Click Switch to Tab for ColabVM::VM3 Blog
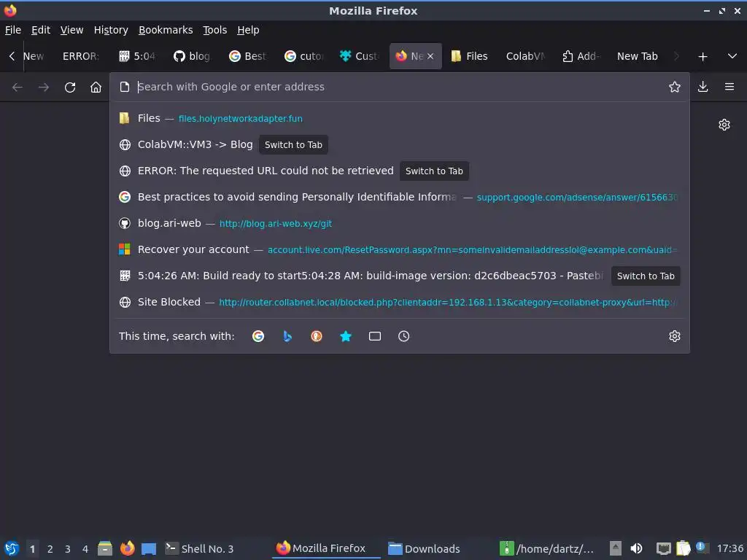747x560 pixels. [x=293, y=145]
